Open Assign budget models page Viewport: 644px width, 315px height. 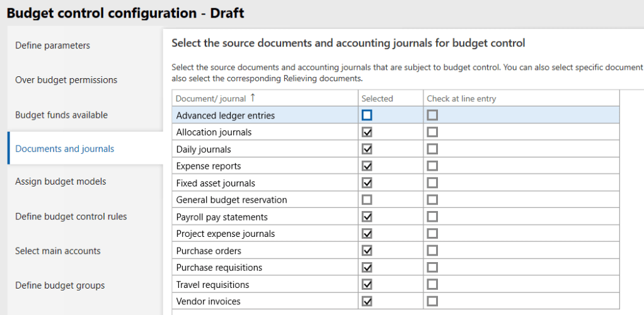[60, 181]
